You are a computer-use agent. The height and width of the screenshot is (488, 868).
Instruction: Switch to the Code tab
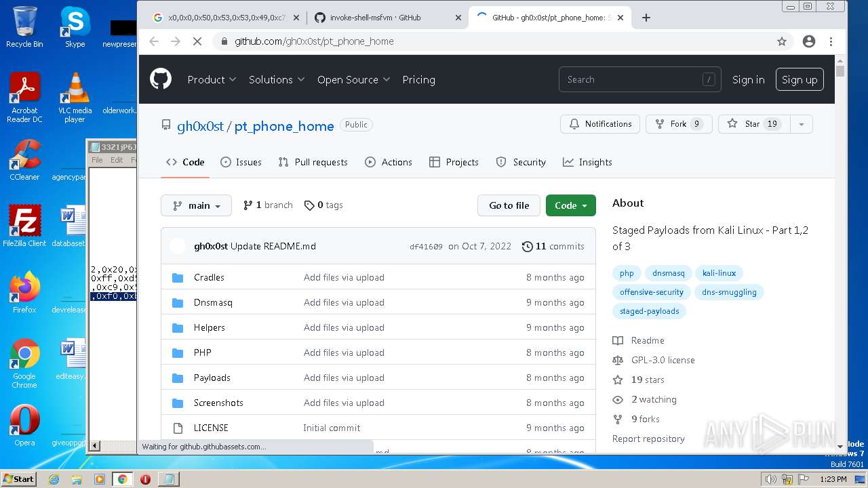185,162
